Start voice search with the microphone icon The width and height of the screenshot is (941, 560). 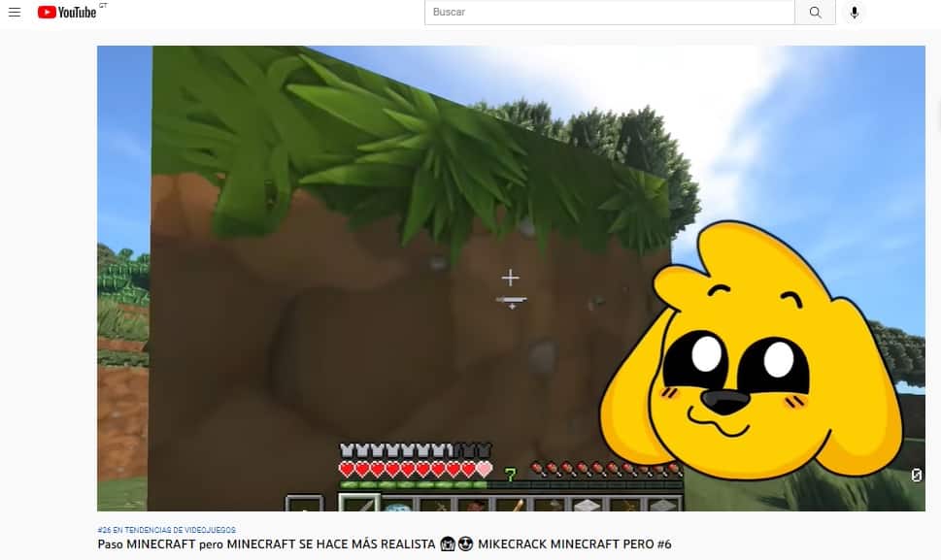pos(855,12)
